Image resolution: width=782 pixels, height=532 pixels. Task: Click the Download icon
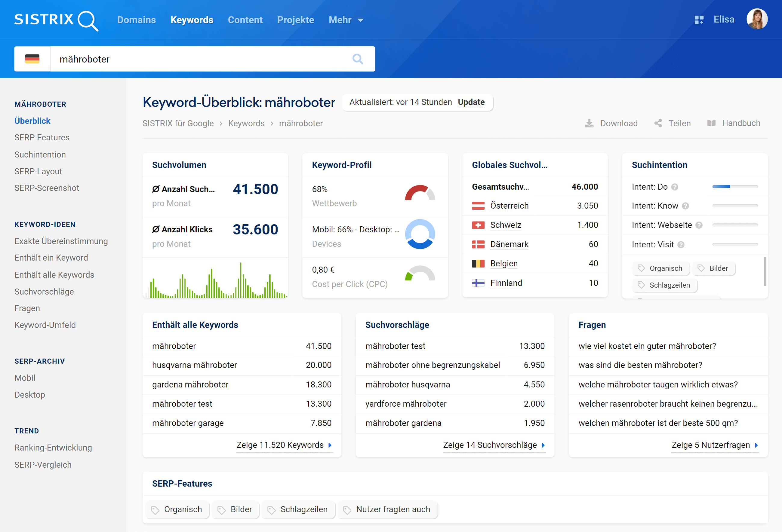pos(589,124)
